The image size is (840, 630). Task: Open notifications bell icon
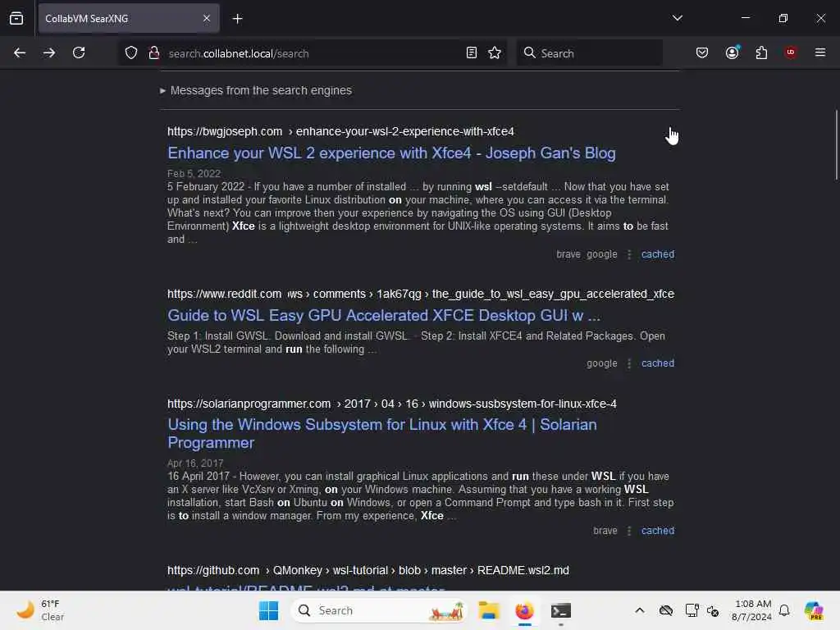pyautogui.click(x=784, y=610)
